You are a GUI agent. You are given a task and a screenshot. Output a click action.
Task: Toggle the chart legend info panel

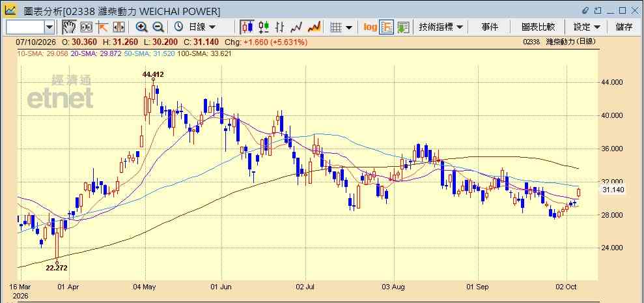387,27
